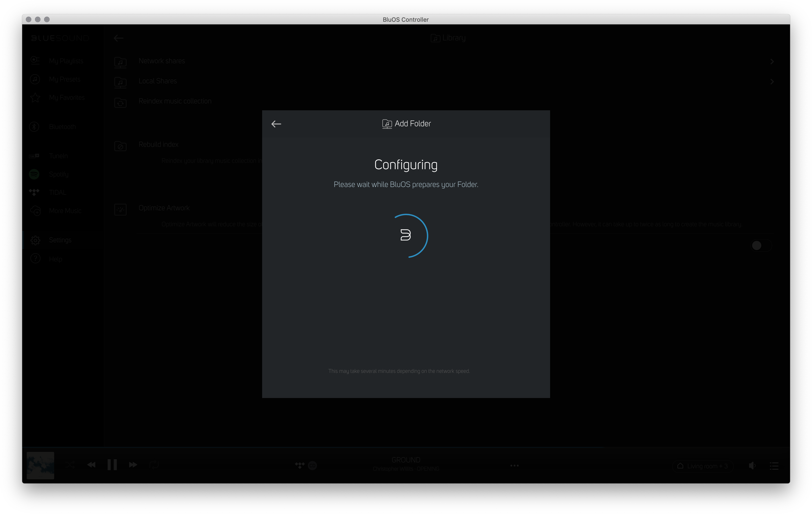Click the CD quality badge icon
Image resolution: width=812 pixels, height=514 pixels.
coord(313,466)
